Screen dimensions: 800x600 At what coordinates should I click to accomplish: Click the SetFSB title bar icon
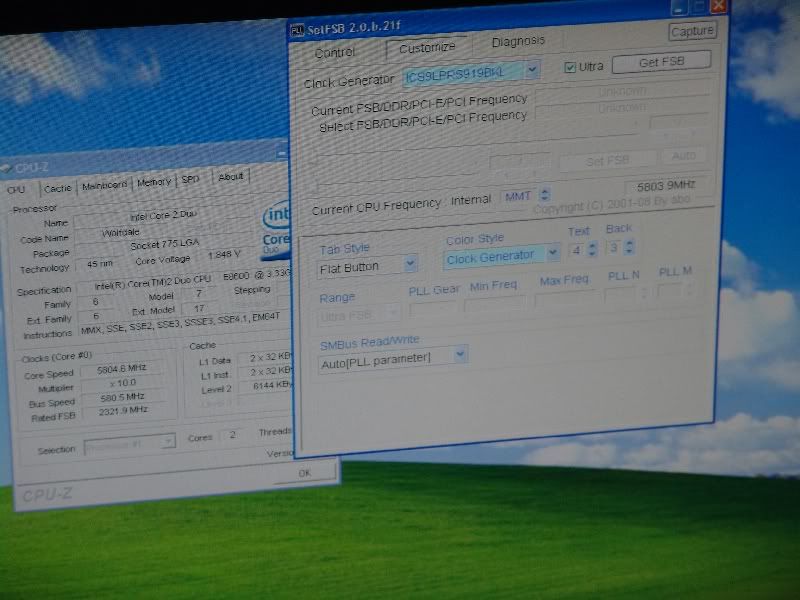pos(298,30)
